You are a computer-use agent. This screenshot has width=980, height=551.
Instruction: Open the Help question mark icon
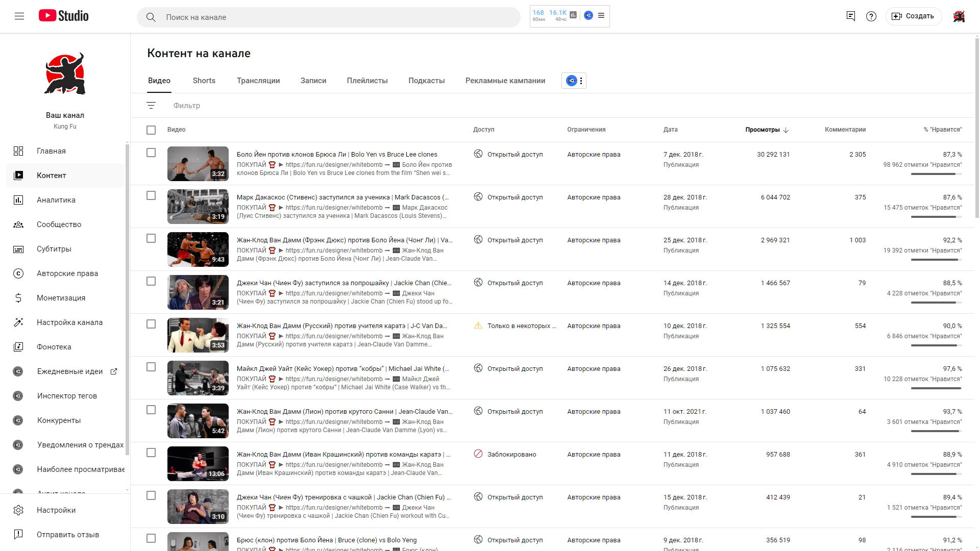pos(871,16)
